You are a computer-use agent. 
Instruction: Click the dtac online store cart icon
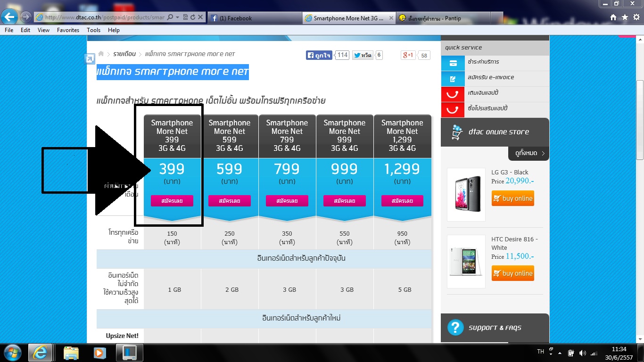pyautogui.click(x=457, y=132)
